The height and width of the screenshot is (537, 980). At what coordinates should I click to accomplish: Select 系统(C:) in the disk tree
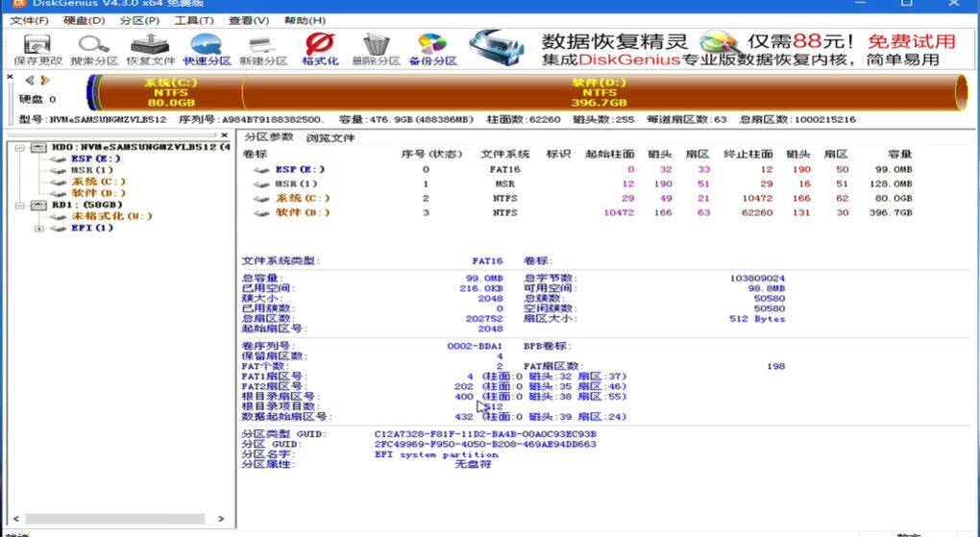98,182
